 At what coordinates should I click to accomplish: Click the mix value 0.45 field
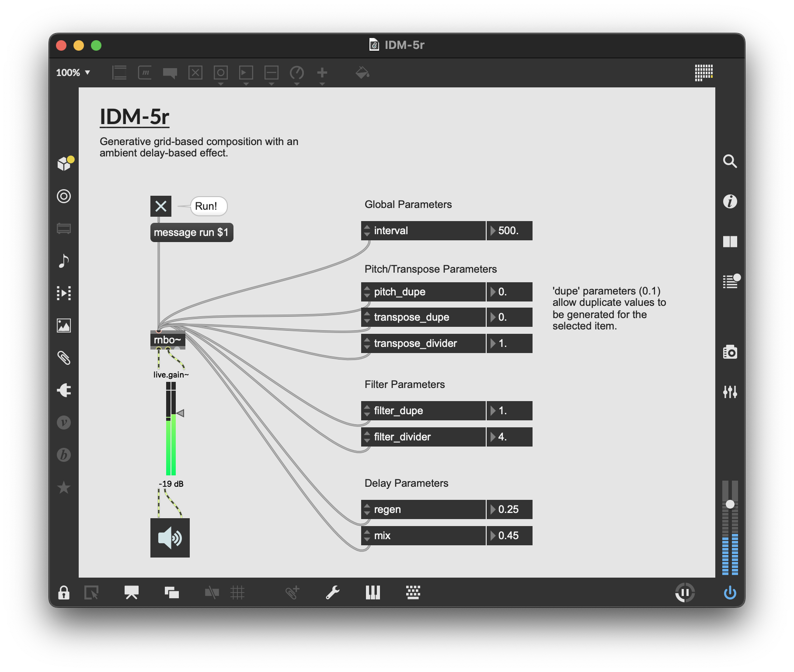point(509,536)
